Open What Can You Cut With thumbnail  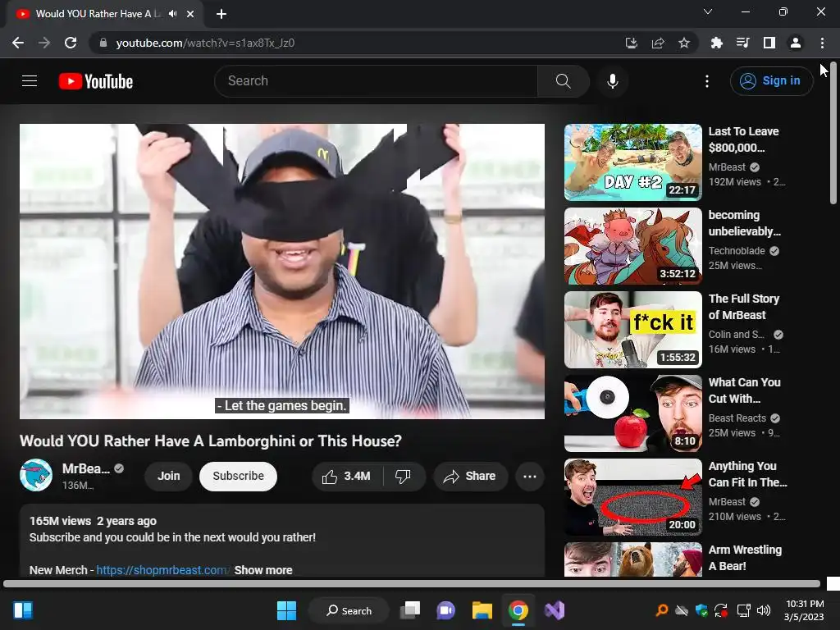click(632, 413)
